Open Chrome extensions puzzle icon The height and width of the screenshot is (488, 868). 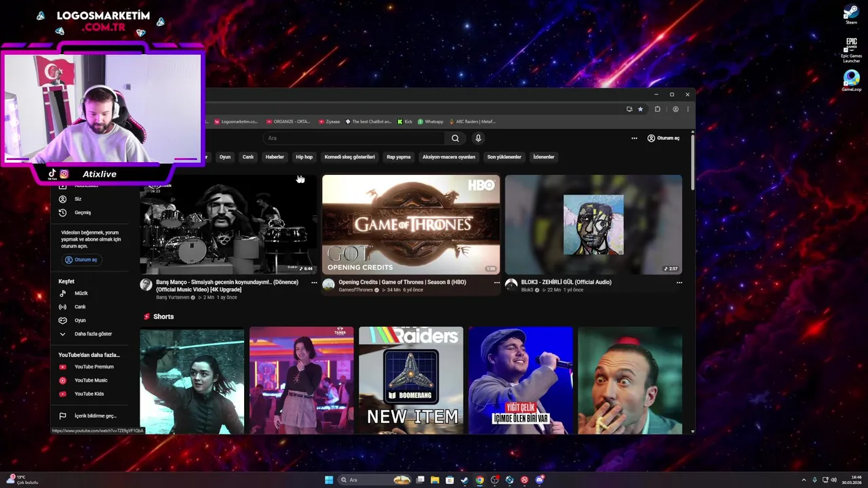[658, 109]
